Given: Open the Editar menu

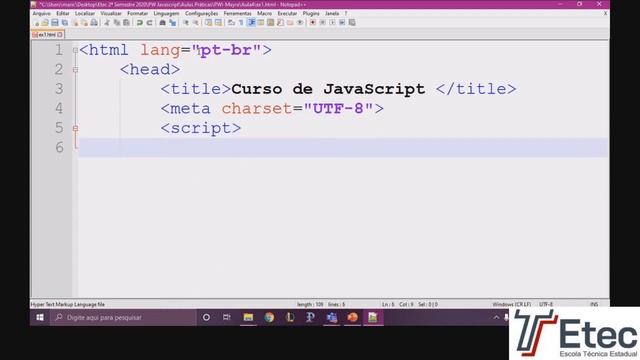Looking at the screenshot, I should pyautogui.click(x=63, y=13).
